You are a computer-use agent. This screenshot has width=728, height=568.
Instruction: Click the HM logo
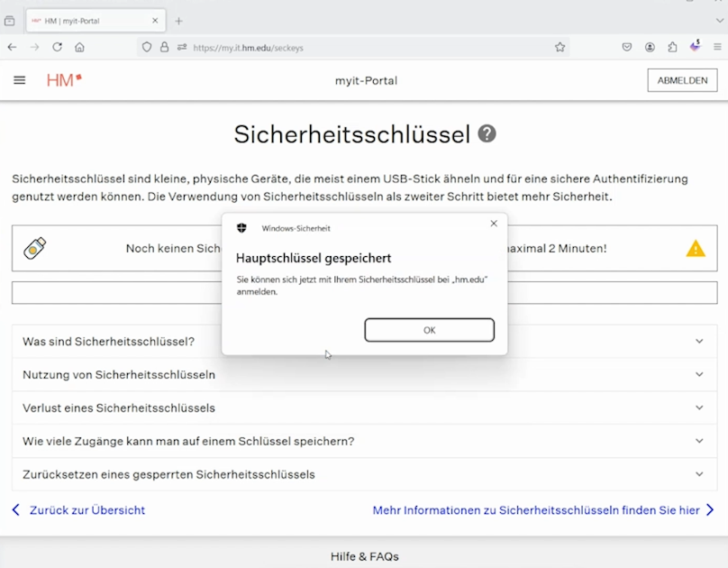(64, 80)
